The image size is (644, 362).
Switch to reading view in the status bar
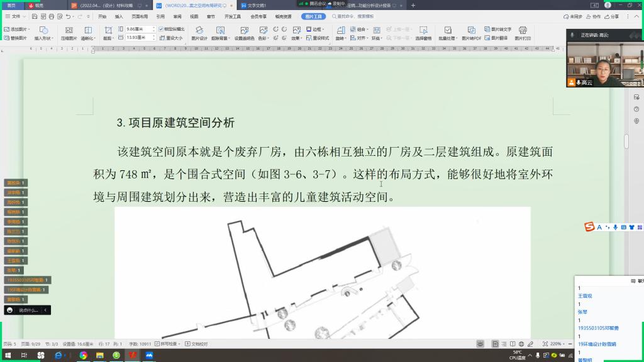pyautogui.click(x=513, y=344)
